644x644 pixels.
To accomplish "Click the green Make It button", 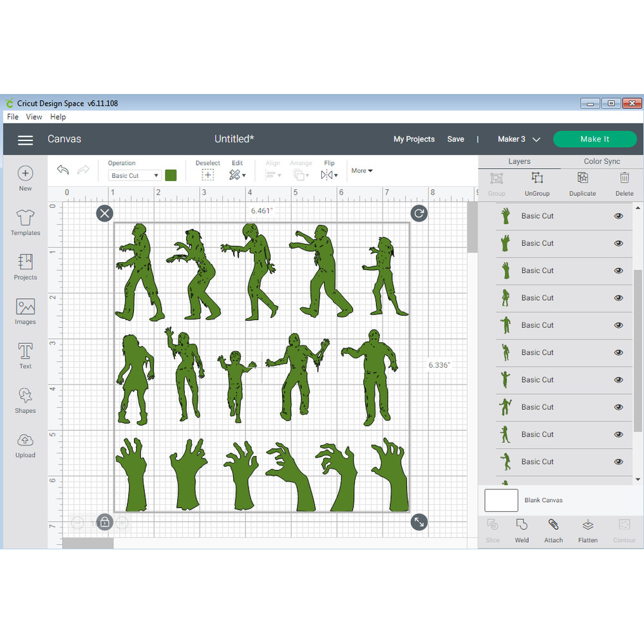I will [x=594, y=139].
